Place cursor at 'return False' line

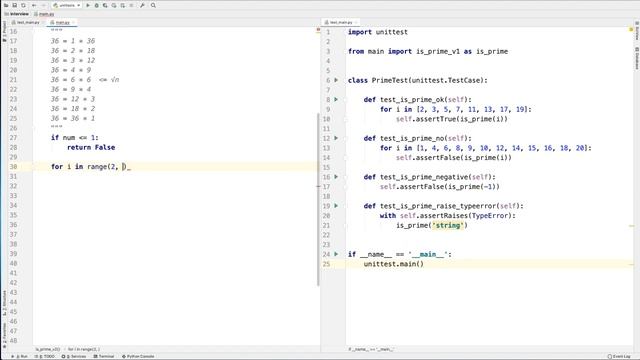[x=91, y=147]
